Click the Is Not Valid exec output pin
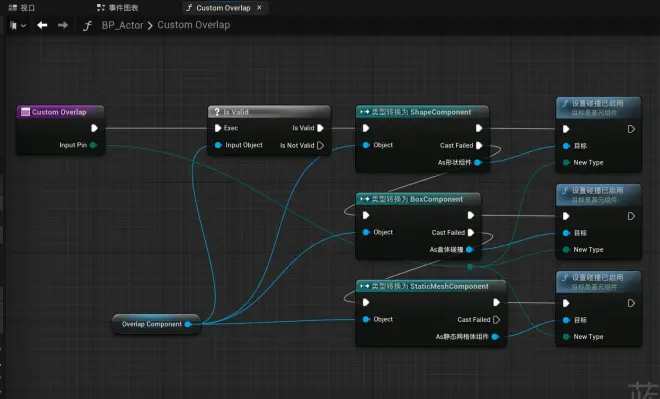This screenshot has width=660, height=399. [x=320, y=145]
